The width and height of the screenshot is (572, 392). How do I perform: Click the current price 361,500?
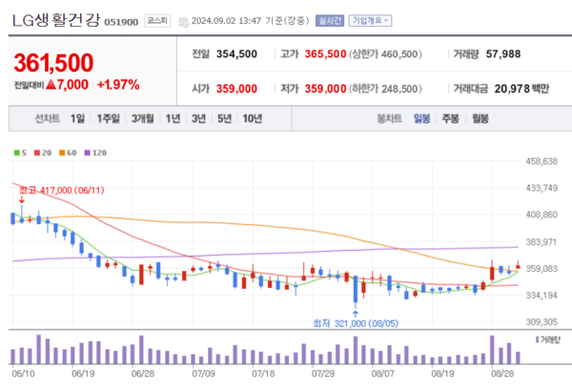point(53,63)
